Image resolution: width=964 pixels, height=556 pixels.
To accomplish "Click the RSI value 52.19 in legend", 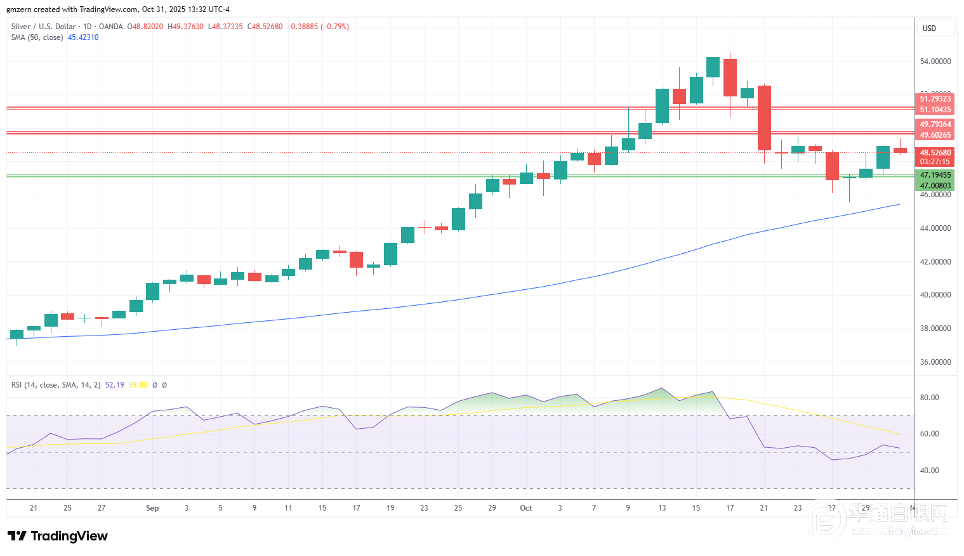I will (121, 384).
